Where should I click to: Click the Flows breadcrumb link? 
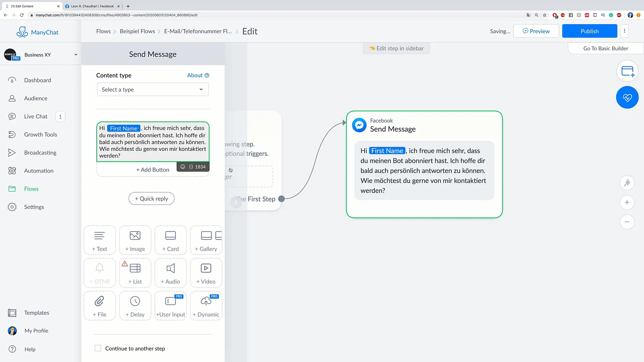tap(103, 31)
